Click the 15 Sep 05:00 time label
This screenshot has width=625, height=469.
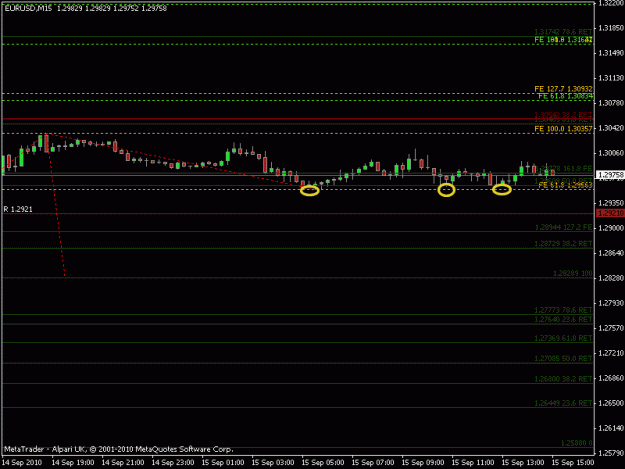323,462
